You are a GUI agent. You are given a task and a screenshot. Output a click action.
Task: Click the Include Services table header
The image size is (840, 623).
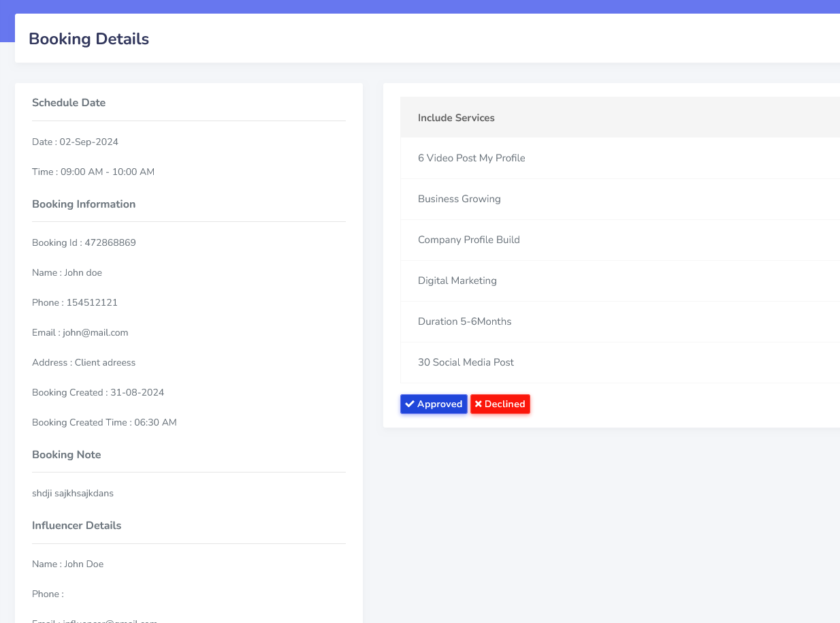click(x=456, y=118)
